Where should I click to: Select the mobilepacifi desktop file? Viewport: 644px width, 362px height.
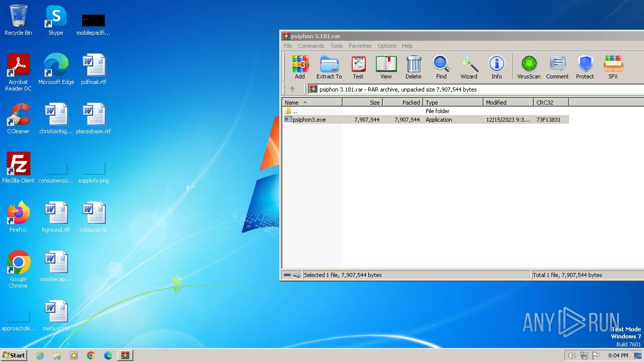[x=94, y=24]
